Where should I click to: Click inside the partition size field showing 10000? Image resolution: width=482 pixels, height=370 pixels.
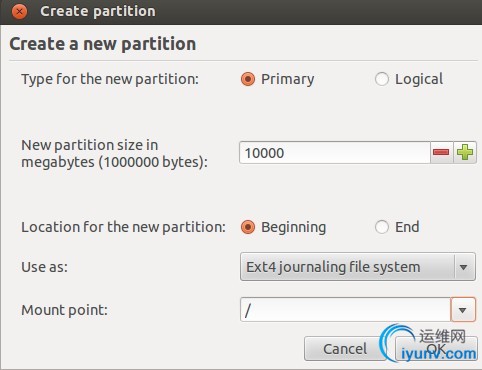pos(335,153)
